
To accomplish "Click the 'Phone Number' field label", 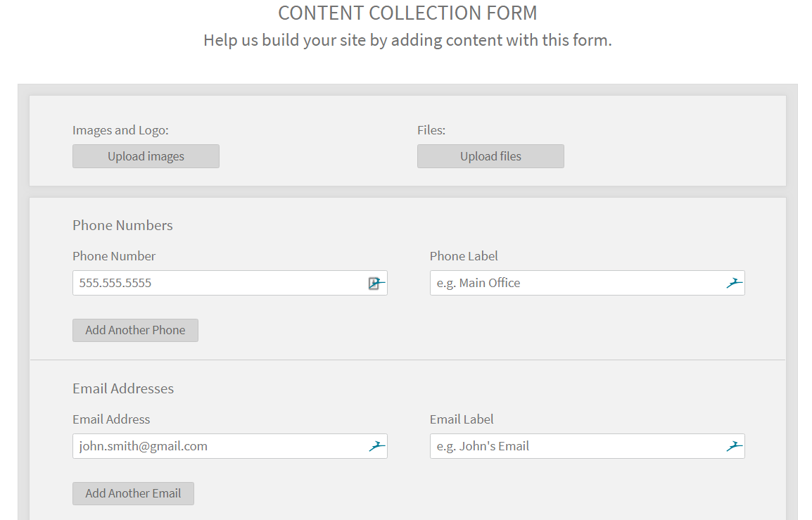I will tap(114, 256).
